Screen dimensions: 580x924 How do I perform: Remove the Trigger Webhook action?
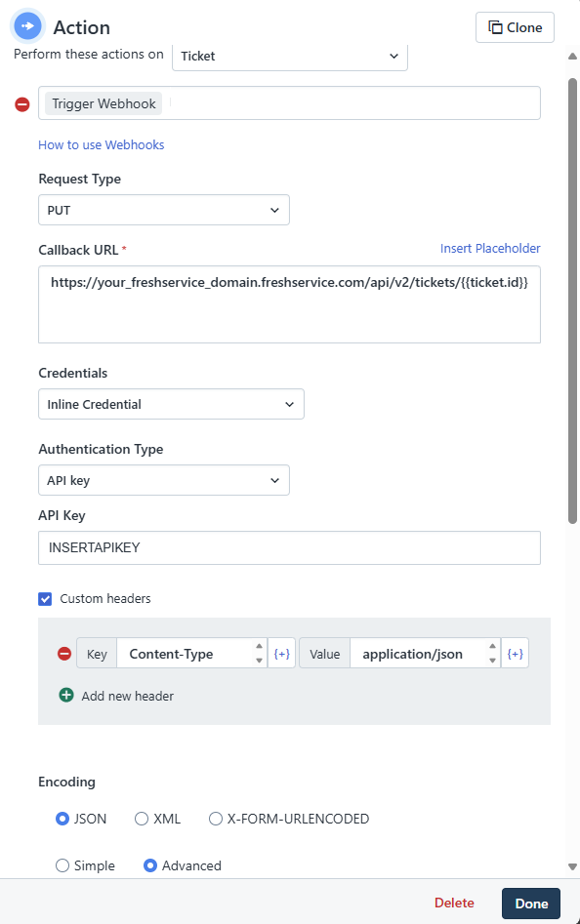22,104
